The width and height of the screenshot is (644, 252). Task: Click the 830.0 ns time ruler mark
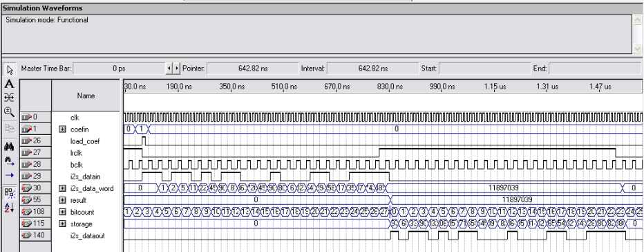[390, 87]
